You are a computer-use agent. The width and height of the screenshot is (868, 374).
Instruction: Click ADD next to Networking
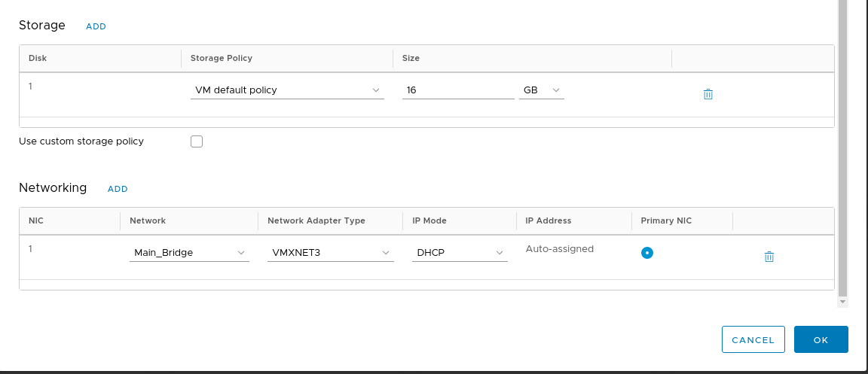(x=118, y=189)
